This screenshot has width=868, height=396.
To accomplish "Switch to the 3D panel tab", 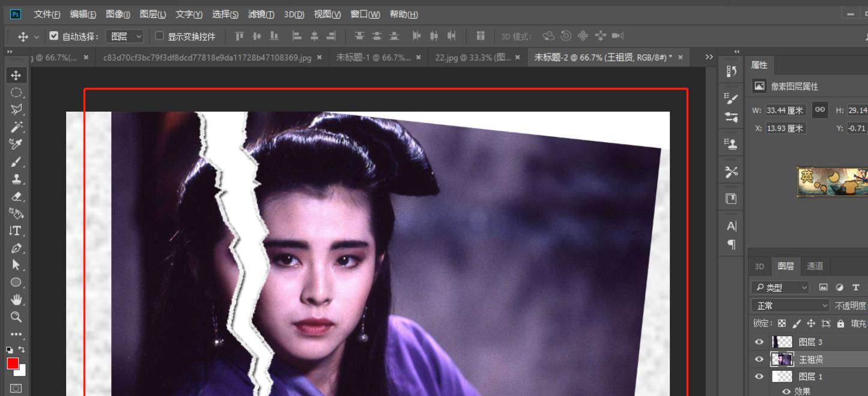I will pyautogui.click(x=759, y=266).
